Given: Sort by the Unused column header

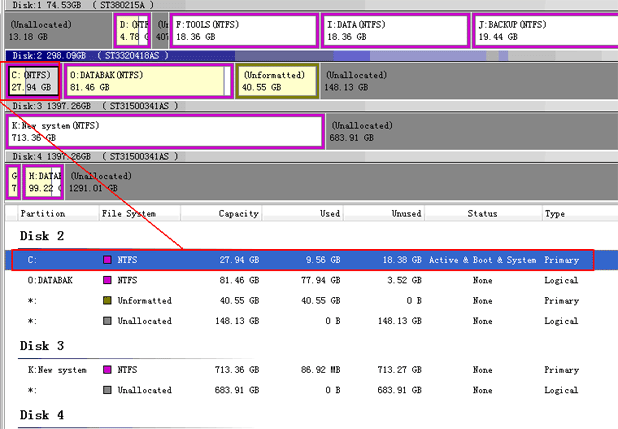Looking at the screenshot, I should (384, 213).
